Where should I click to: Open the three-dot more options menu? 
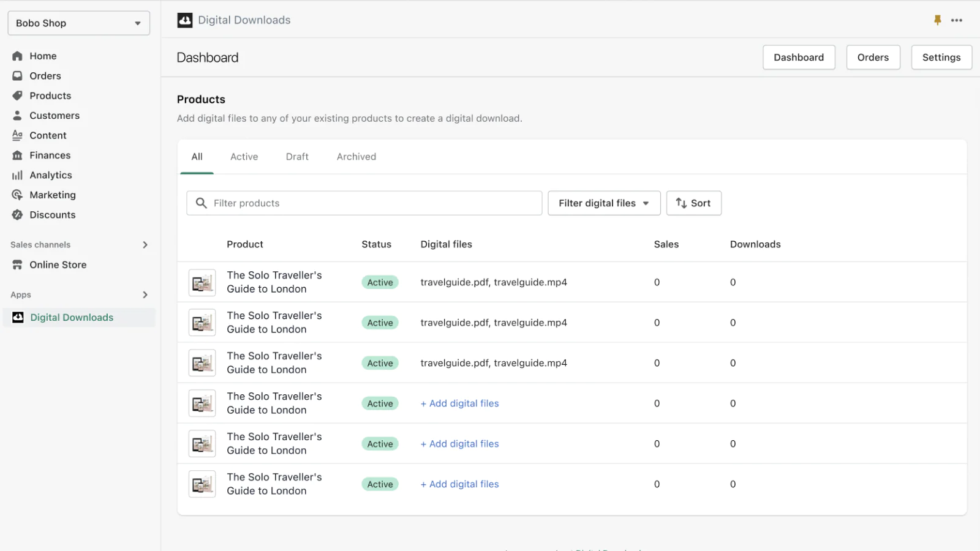pos(957,20)
